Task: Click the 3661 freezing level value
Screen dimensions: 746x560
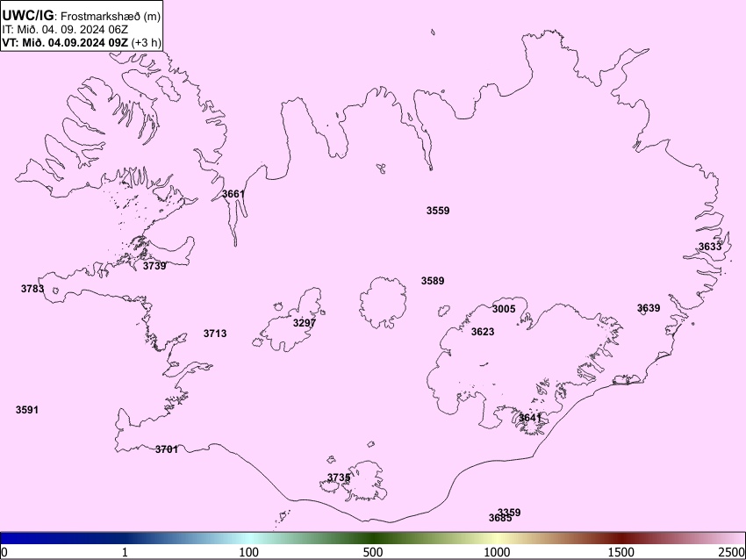Action: pyautogui.click(x=233, y=194)
